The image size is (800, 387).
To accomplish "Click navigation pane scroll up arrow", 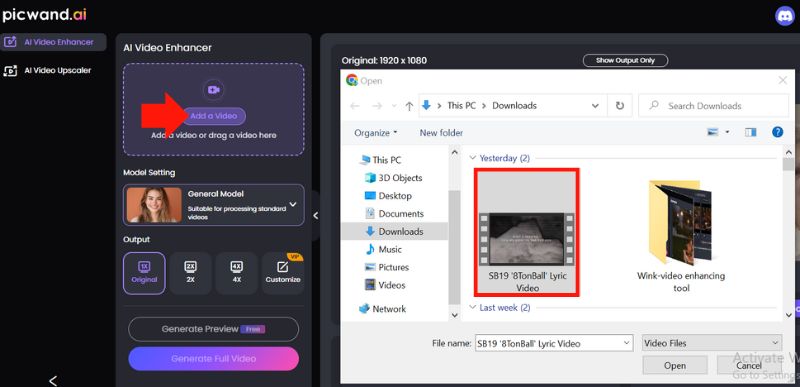I will click(455, 151).
